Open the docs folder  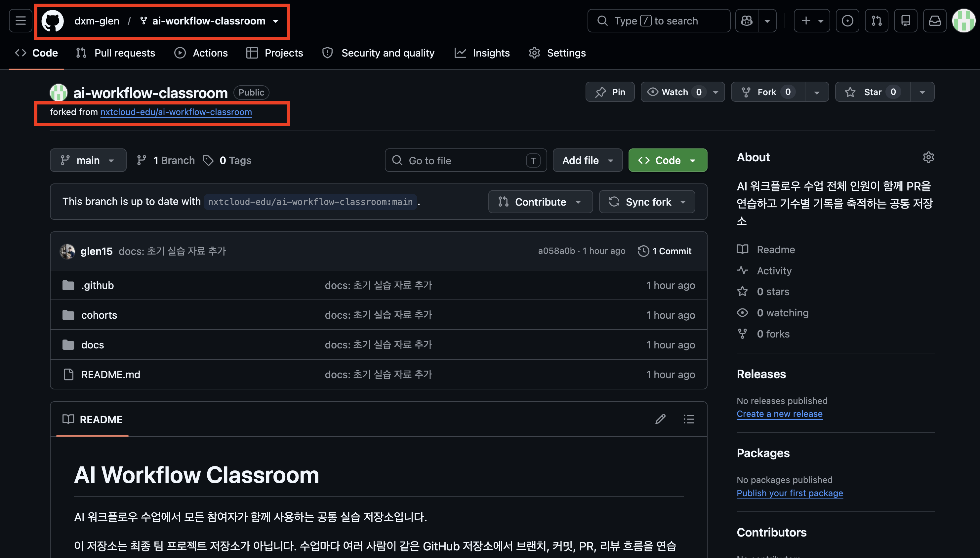[x=92, y=345]
